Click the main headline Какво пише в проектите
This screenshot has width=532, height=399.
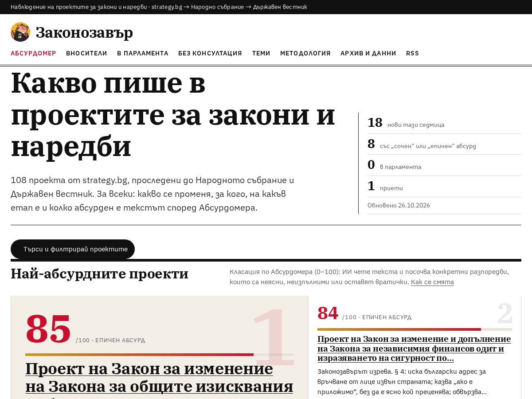[x=173, y=114]
